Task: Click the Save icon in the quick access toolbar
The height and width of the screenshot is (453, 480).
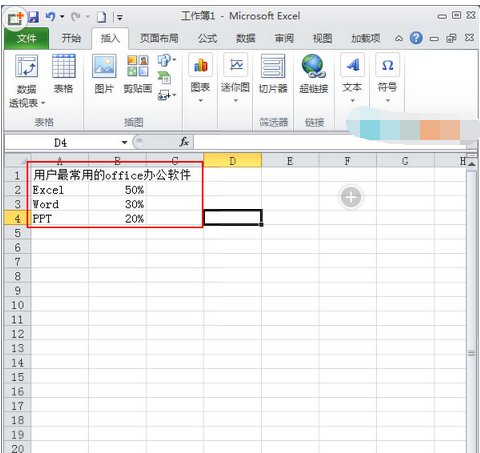Action: click(x=33, y=17)
